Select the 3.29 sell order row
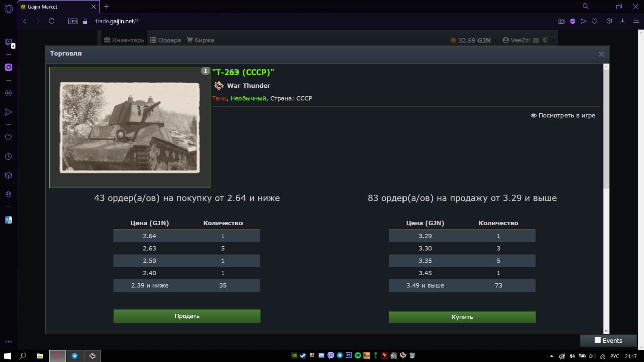644x362 pixels. pos(462,236)
